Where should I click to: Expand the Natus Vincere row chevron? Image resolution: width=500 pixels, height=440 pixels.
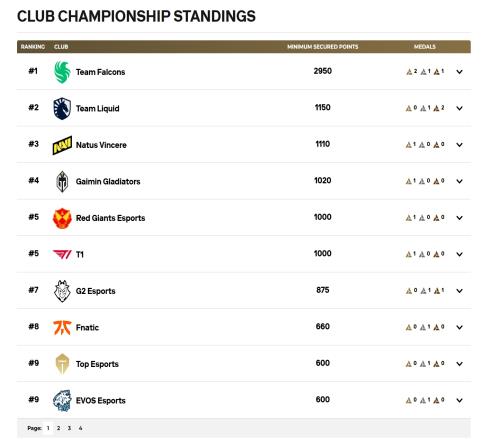pyautogui.click(x=459, y=145)
